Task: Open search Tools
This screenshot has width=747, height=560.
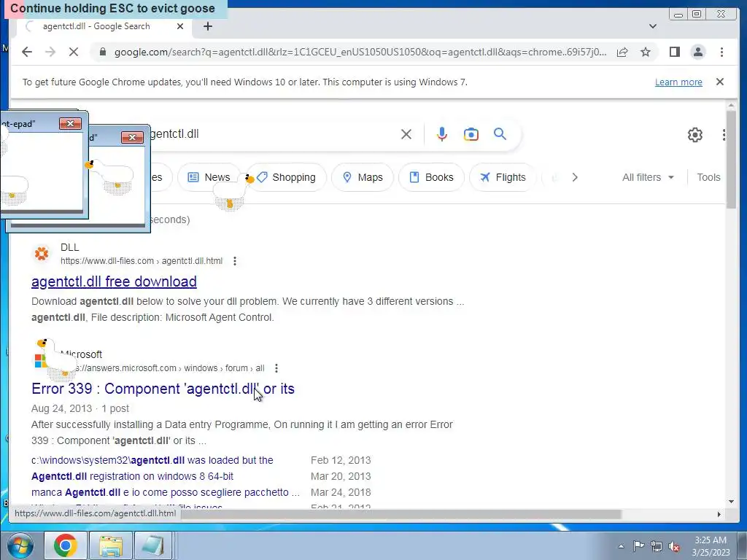Action: point(708,177)
